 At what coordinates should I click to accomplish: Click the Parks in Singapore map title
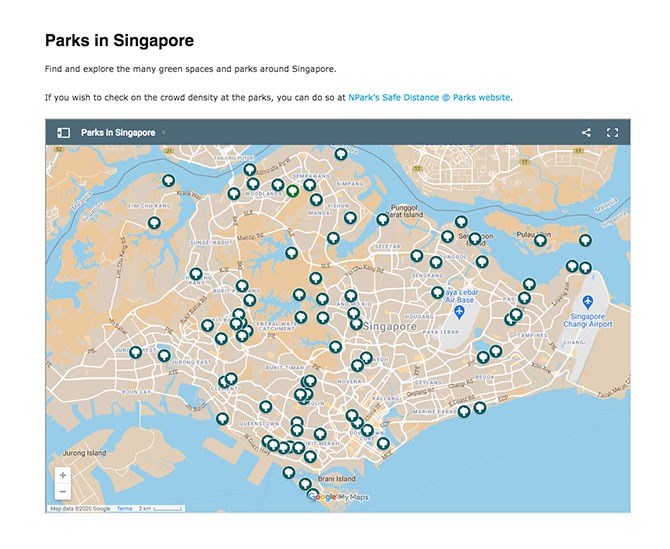click(118, 132)
